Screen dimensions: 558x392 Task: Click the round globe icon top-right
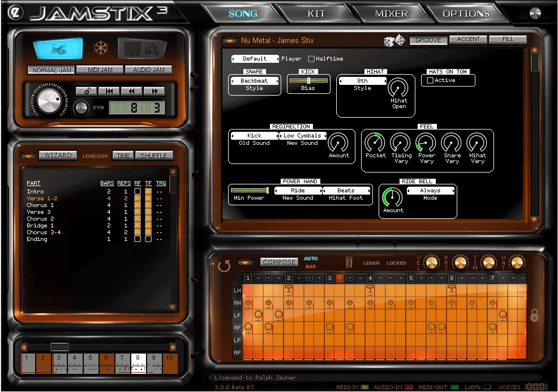(x=535, y=13)
